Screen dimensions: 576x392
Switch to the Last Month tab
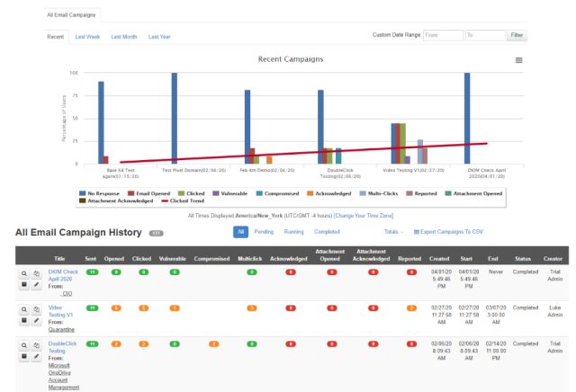(x=124, y=36)
